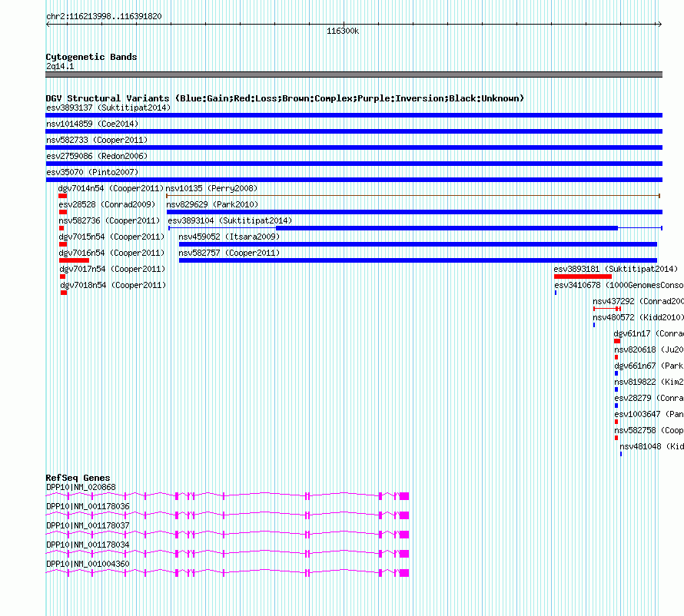
Task: Select the wide red bar under dgv7016n54
Action: click(74, 260)
